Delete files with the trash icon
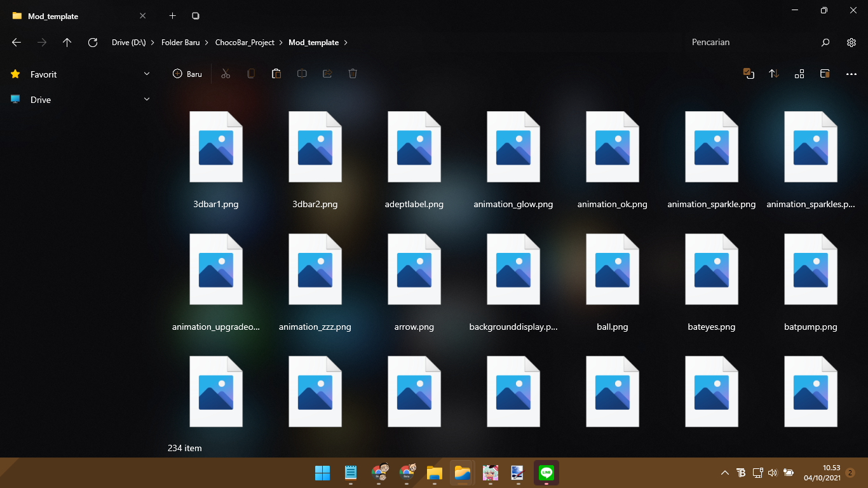Screen dimensions: 868x488 353,74
